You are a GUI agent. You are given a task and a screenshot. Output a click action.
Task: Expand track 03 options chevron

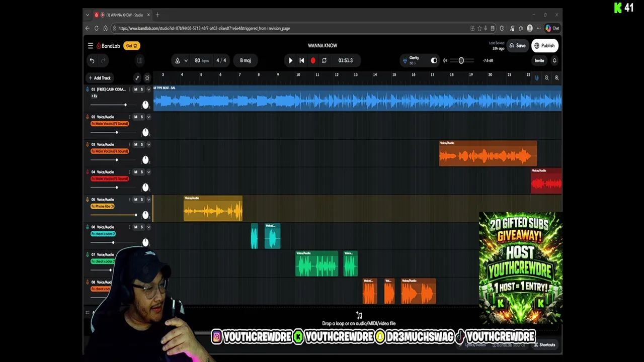[148, 144]
